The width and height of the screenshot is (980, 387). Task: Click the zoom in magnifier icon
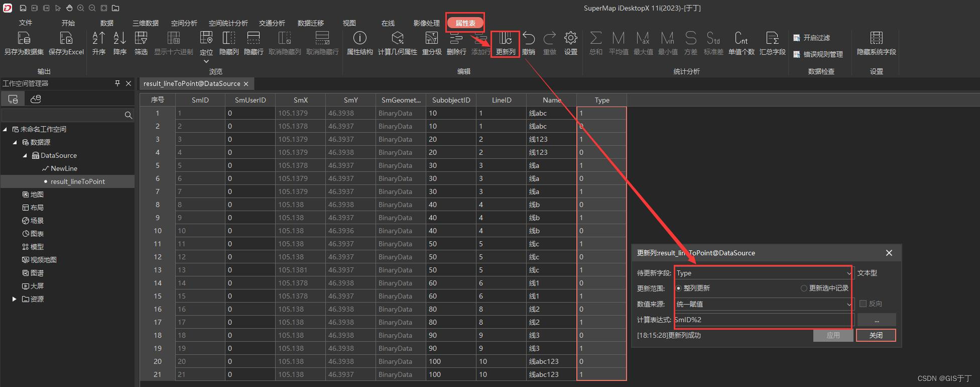(x=81, y=8)
